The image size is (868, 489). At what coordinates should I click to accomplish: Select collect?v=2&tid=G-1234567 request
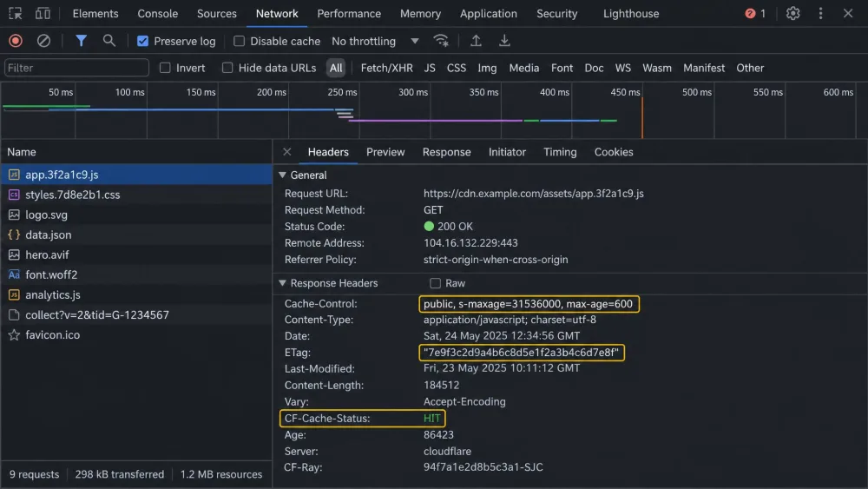point(136,314)
